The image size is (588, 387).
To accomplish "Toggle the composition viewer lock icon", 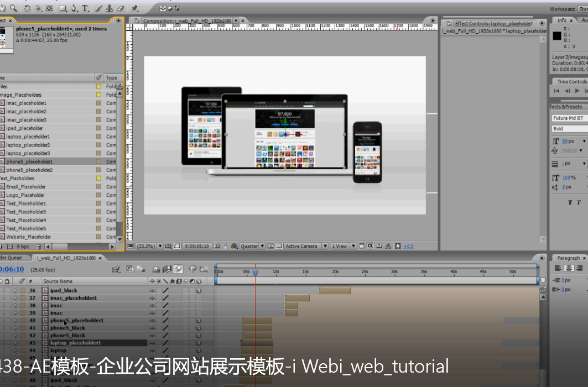I will point(137,20).
